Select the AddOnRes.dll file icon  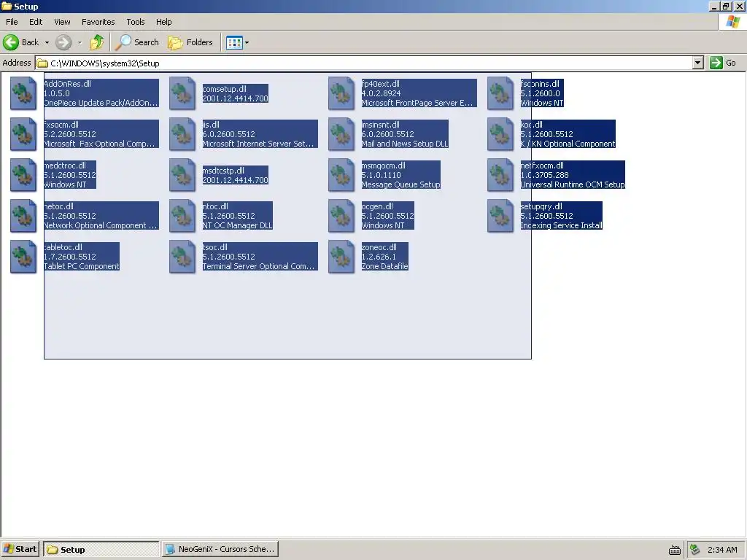coord(23,93)
